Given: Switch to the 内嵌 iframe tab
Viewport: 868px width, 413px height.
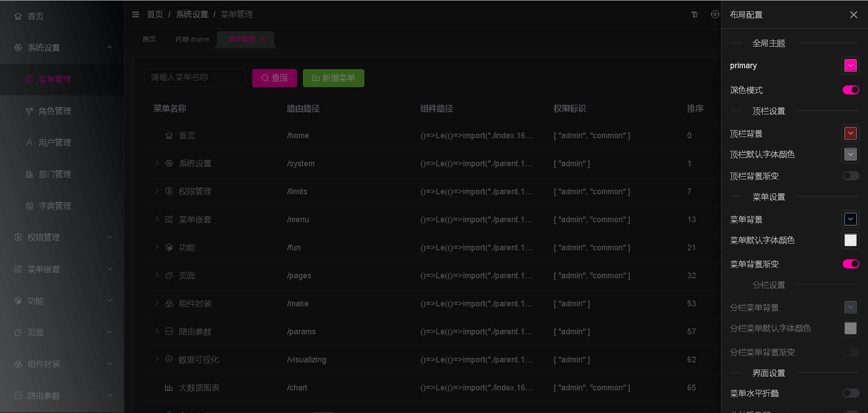Looking at the screenshot, I should click(x=193, y=39).
